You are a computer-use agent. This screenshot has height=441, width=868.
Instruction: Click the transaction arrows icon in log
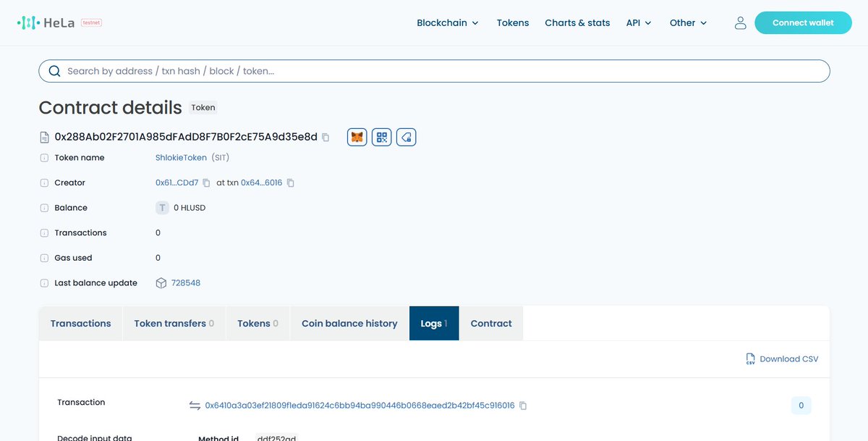point(195,406)
